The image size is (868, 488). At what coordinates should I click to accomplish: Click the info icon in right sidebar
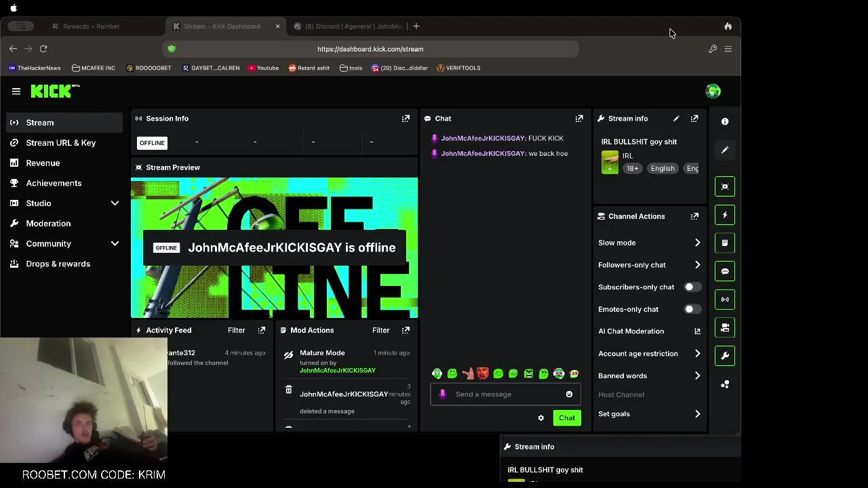pyautogui.click(x=725, y=121)
